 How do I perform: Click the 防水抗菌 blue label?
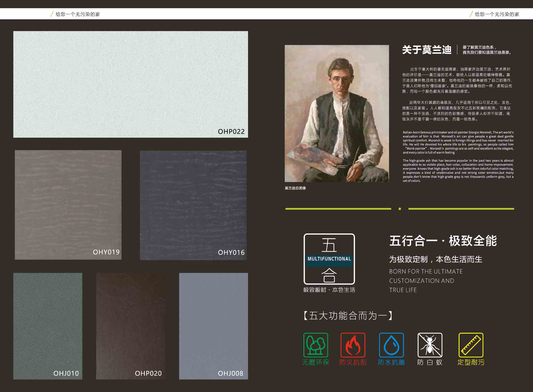(391, 362)
